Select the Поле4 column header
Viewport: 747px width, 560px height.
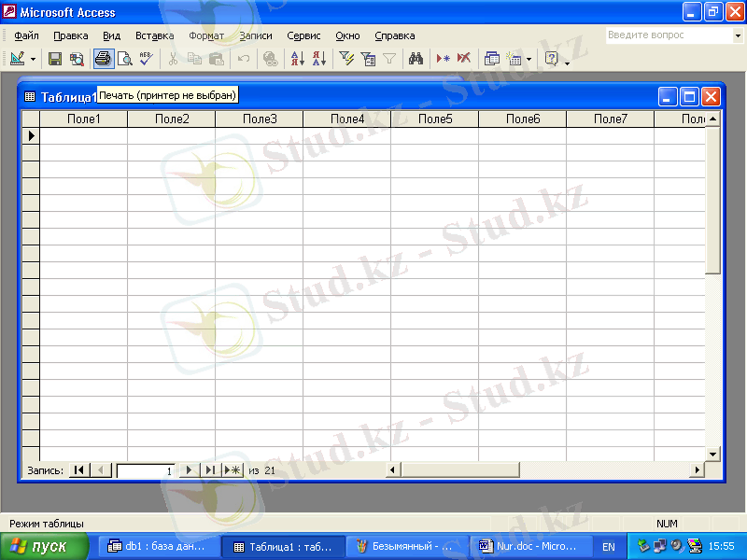pyautogui.click(x=346, y=119)
